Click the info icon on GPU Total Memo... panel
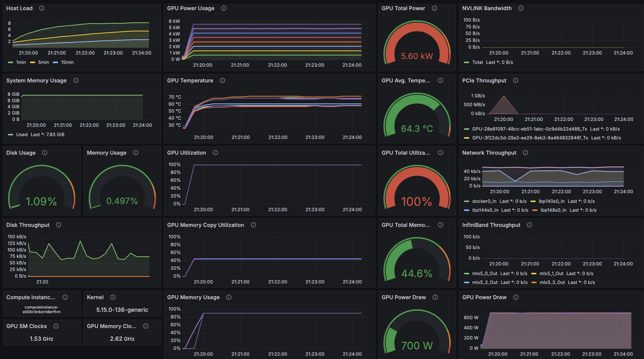The width and height of the screenshot is (644, 359). coord(440,225)
